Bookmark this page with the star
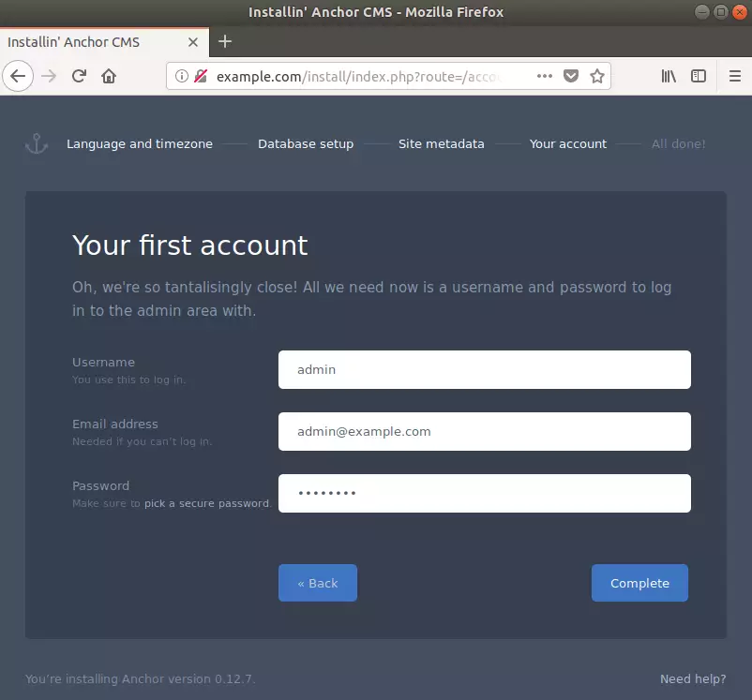This screenshot has height=700, width=752. tap(597, 76)
